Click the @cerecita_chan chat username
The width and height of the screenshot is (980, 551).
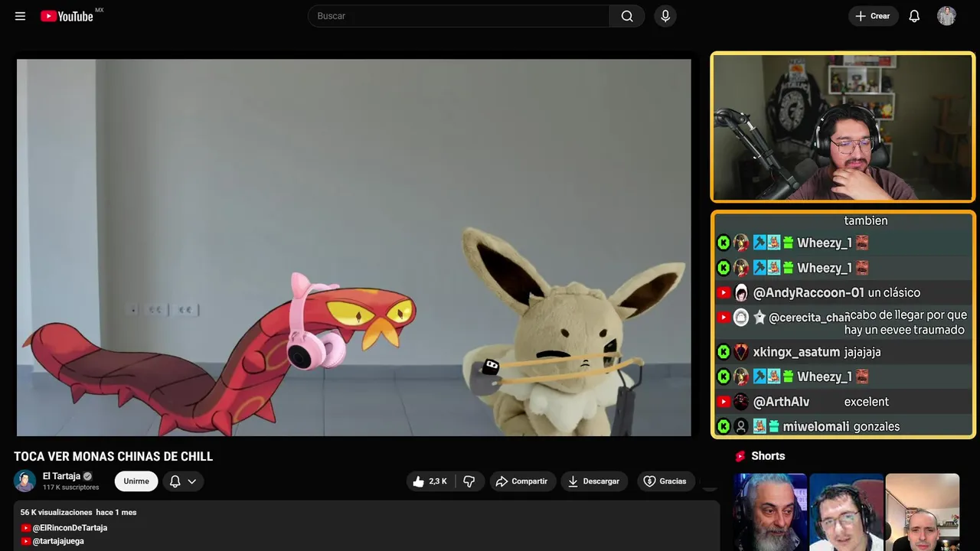pyautogui.click(x=809, y=318)
